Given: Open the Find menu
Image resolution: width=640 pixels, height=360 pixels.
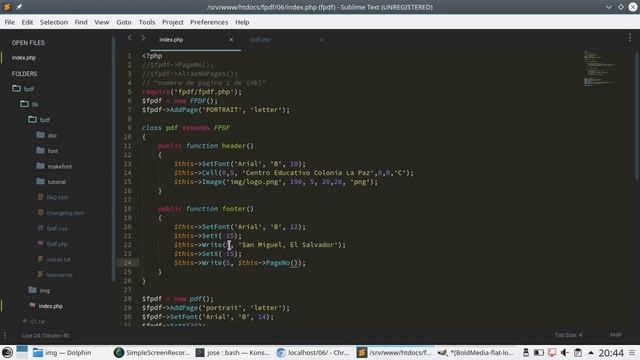Looking at the screenshot, I should [x=81, y=22].
